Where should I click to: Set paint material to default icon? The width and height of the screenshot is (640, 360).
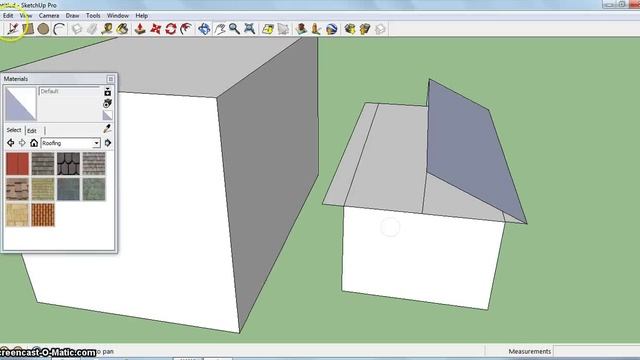coord(107,115)
